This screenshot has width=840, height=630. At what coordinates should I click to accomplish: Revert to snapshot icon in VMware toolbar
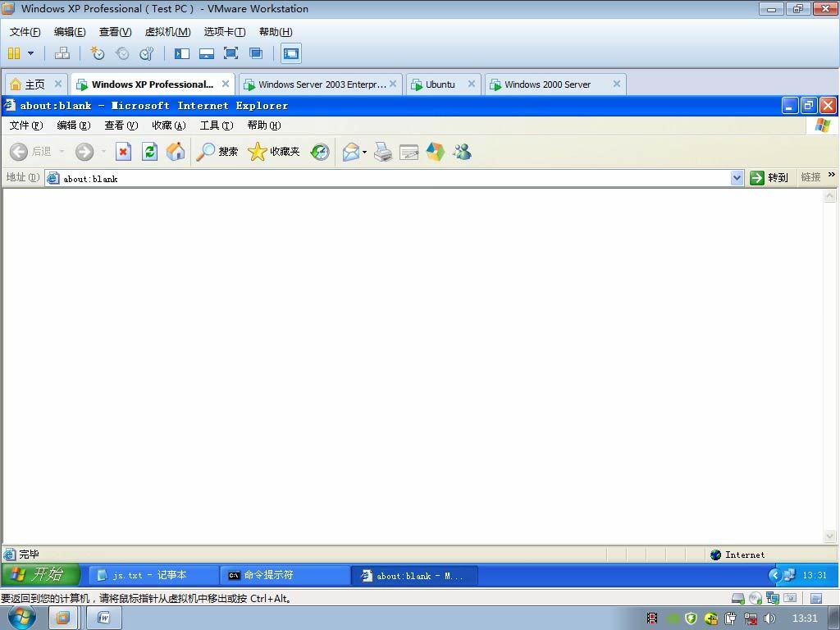[x=122, y=53]
